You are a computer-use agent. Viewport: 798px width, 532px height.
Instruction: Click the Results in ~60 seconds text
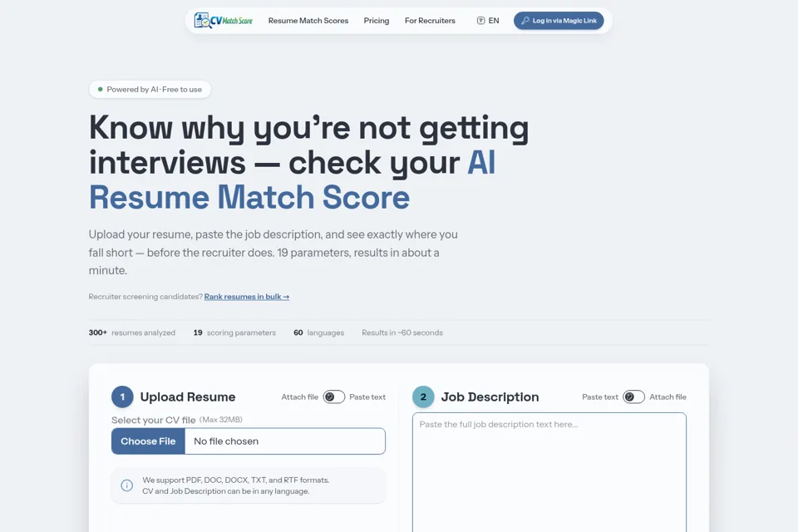point(402,332)
